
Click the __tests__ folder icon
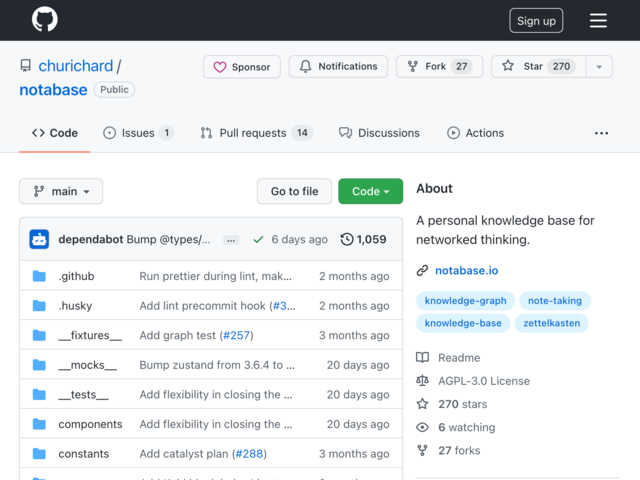[x=39, y=394]
